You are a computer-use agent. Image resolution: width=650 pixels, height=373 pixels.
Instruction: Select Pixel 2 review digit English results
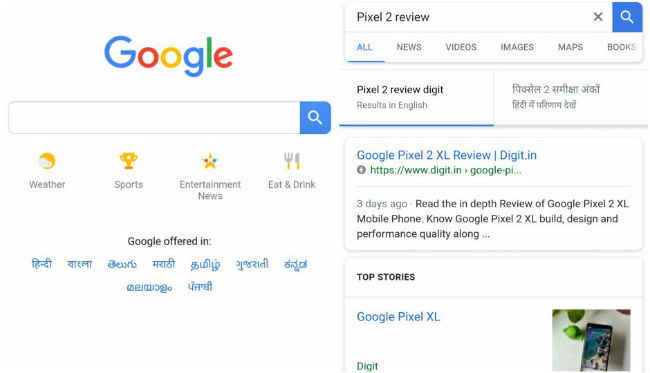click(417, 97)
